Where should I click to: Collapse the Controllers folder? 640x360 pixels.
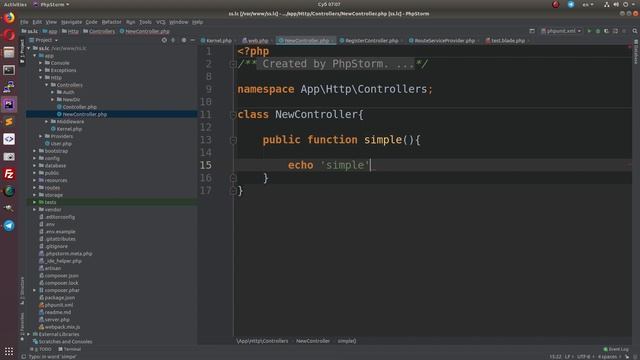47,85
